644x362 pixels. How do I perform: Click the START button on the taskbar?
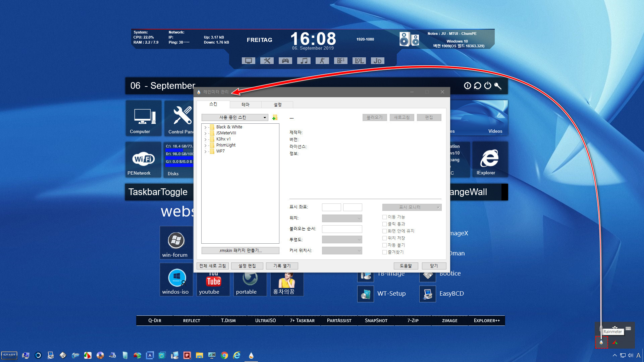tap(9, 355)
